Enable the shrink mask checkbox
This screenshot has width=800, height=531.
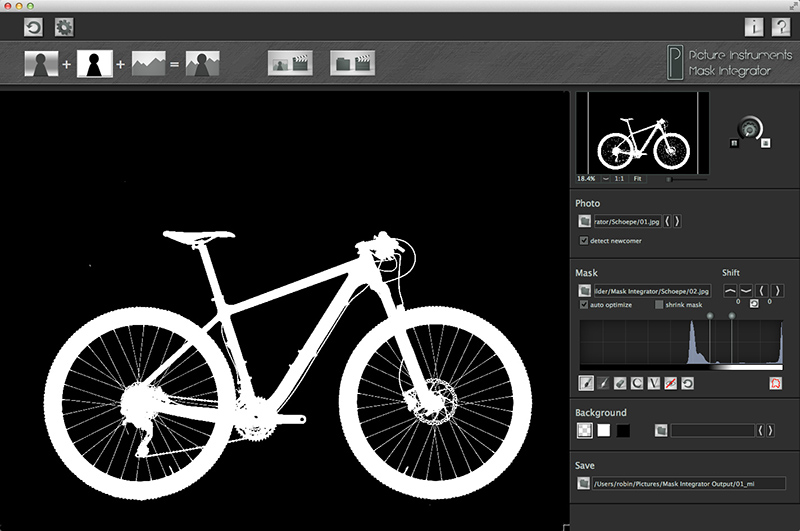pos(659,304)
